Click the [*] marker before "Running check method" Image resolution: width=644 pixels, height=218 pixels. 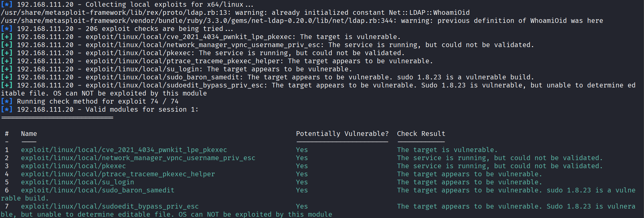(x=6, y=101)
